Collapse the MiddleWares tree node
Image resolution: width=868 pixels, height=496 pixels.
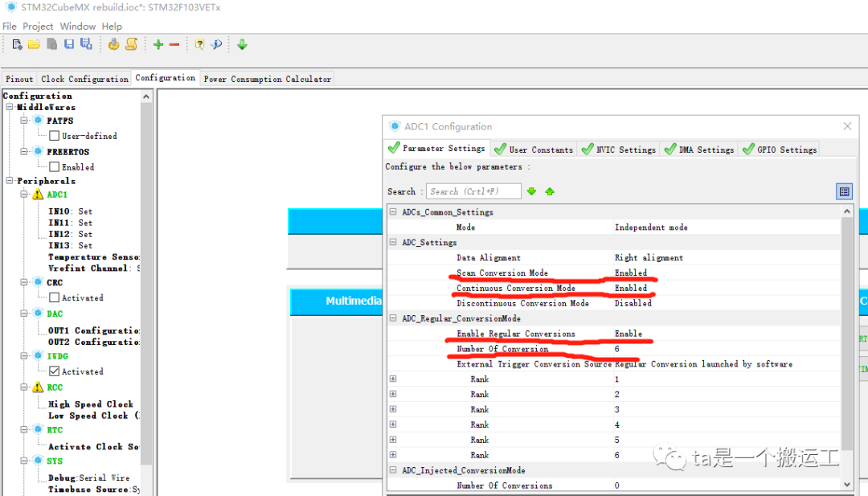coord(10,107)
